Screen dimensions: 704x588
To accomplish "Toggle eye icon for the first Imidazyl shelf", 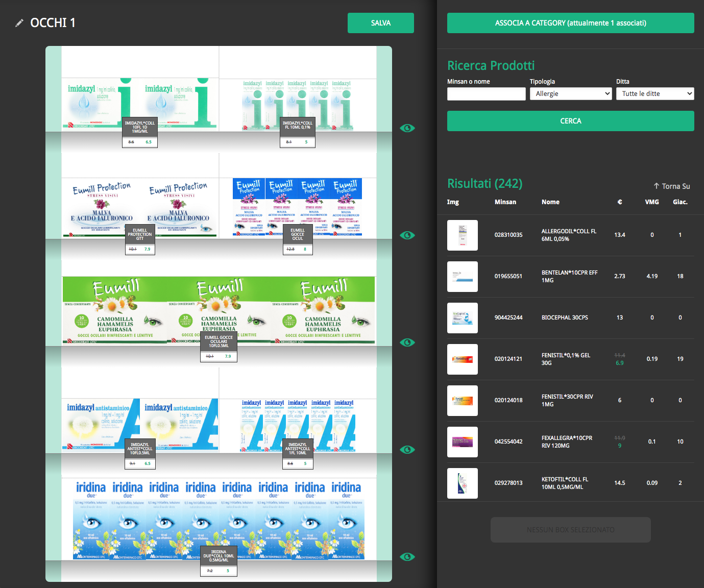I will click(x=407, y=128).
